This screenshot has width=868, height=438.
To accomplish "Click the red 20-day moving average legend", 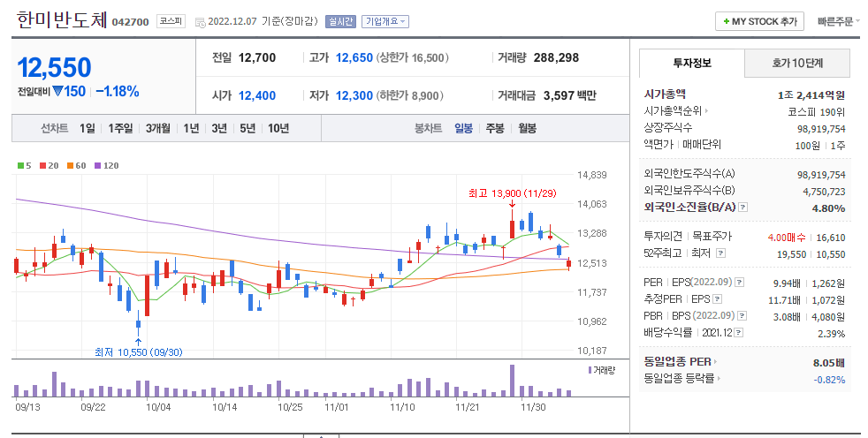I will 49,165.
